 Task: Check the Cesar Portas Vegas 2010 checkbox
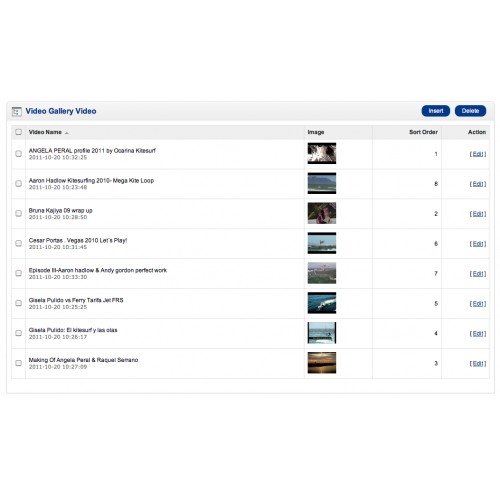click(x=19, y=243)
